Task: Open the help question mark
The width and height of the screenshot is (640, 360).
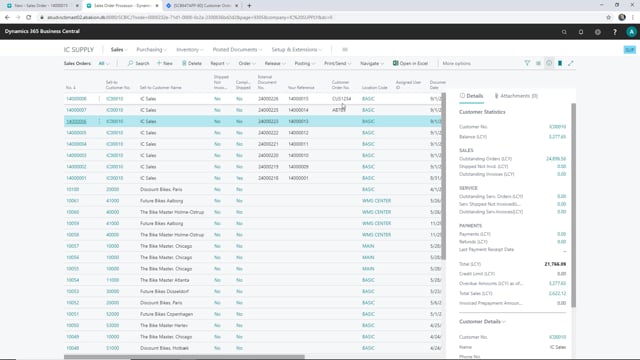Action: [x=615, y=32]
